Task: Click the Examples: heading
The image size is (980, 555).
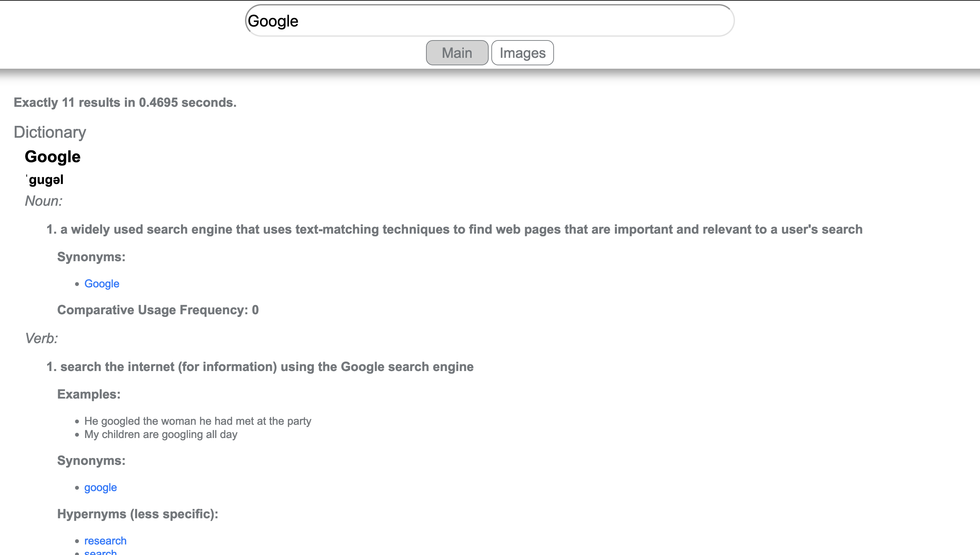Action: 89,394
